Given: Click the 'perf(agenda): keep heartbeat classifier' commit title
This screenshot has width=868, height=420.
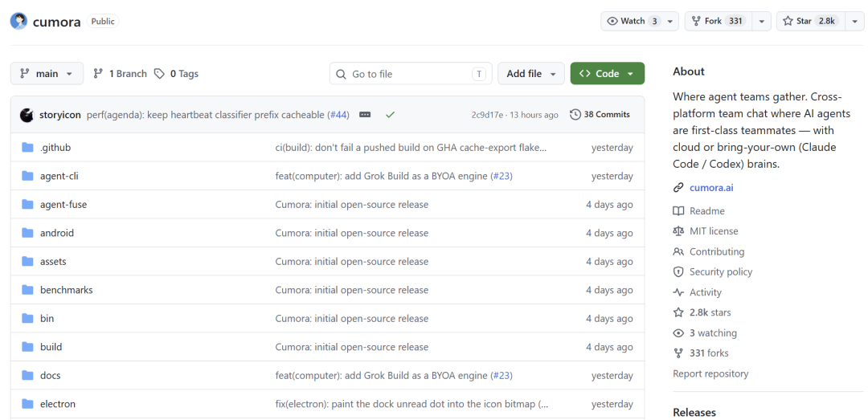Looking at the screenshot, I should 206,115.
